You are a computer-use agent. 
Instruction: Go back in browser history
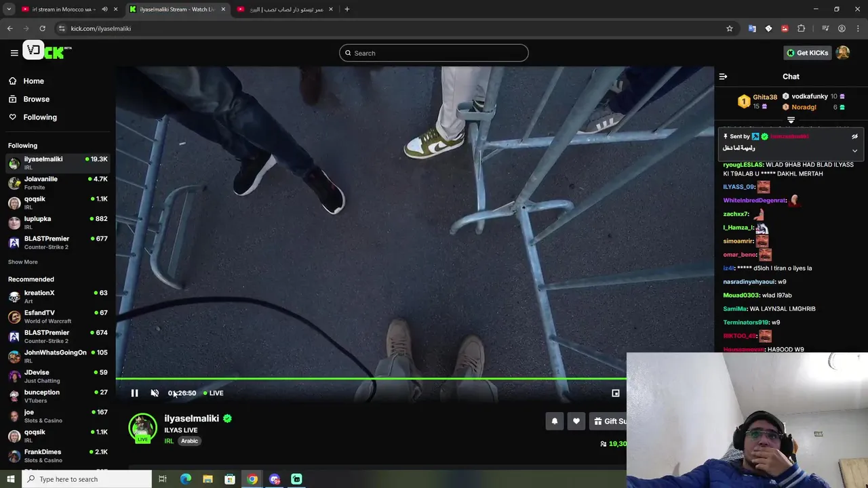9,28
